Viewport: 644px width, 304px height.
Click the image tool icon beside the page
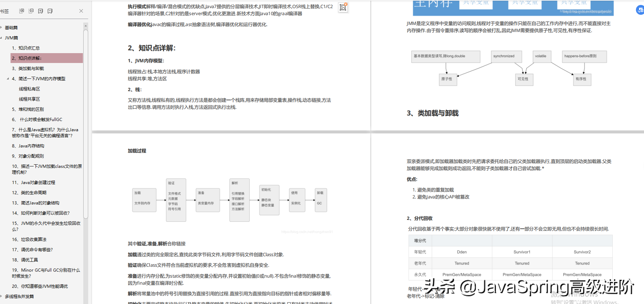point(343,7)
